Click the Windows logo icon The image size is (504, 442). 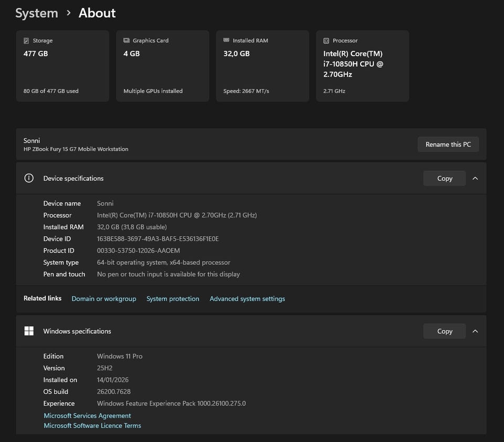click(x=29, y=331)
